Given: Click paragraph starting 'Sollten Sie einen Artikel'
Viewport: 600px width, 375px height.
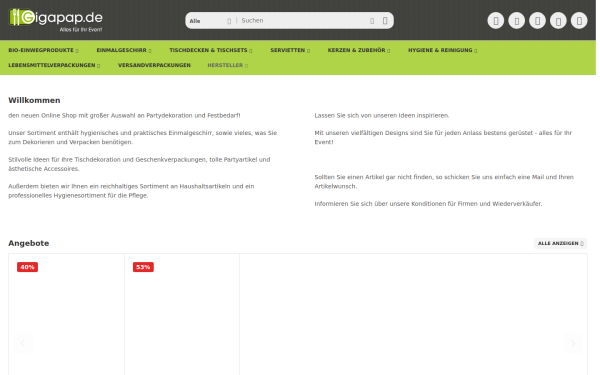Looking at the screenshot, I should [x=444, y=182].
